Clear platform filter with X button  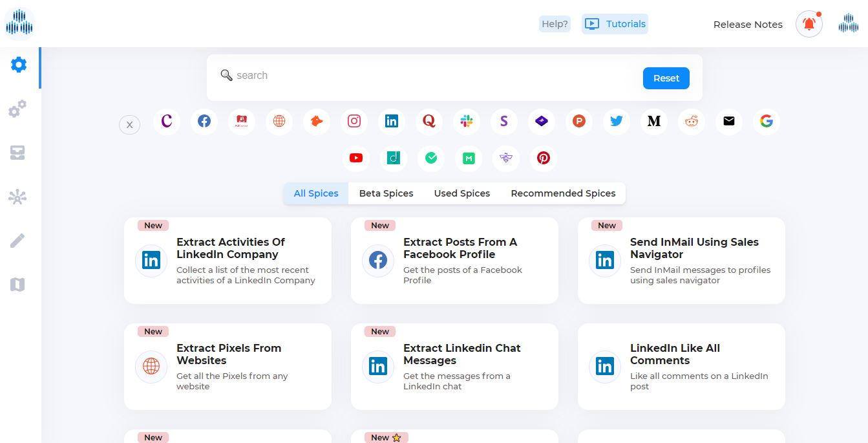point(129,125)
